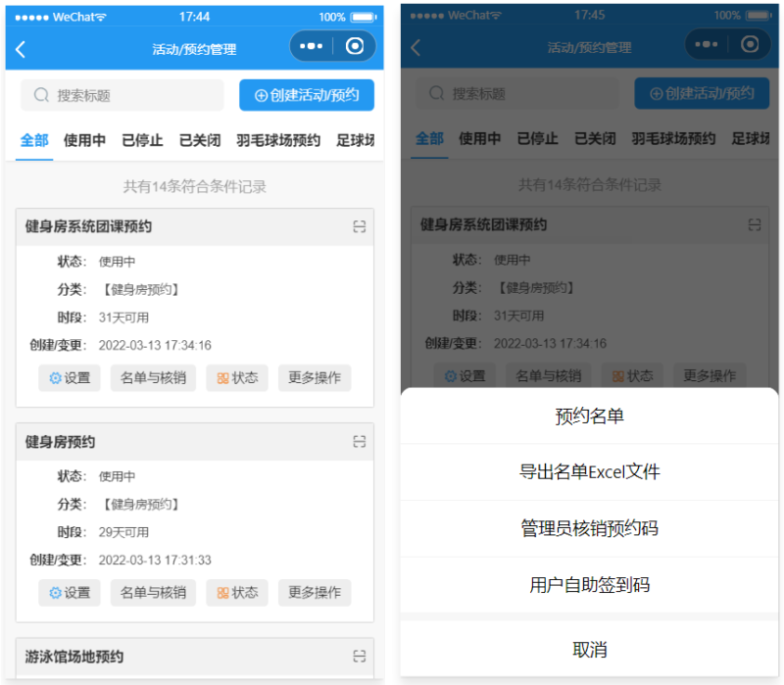Viewport: 784px width, 685px height.
Task: Choose 预约名单 from the action sheet
Action: tap(588, 416)
